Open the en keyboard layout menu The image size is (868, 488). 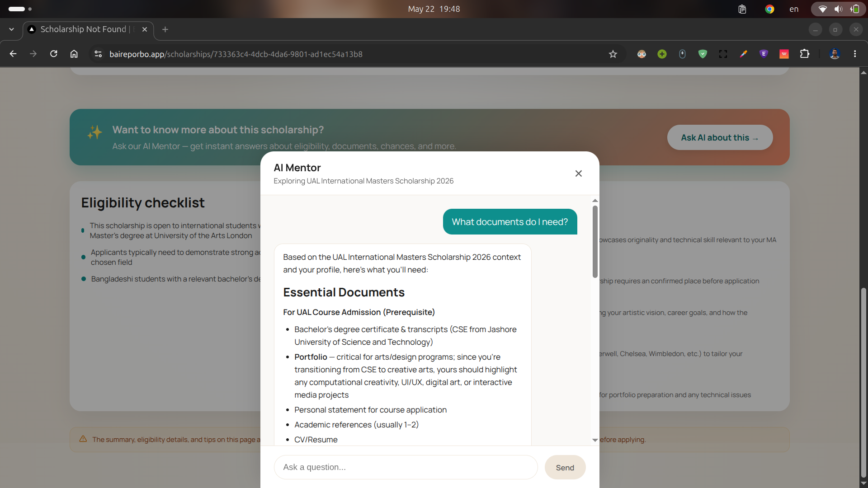click(794, 9)
